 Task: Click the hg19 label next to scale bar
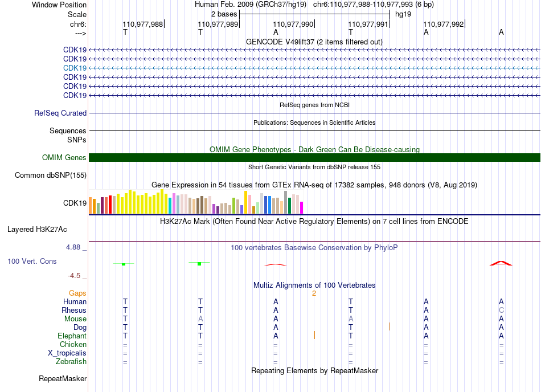pos(403,14)
